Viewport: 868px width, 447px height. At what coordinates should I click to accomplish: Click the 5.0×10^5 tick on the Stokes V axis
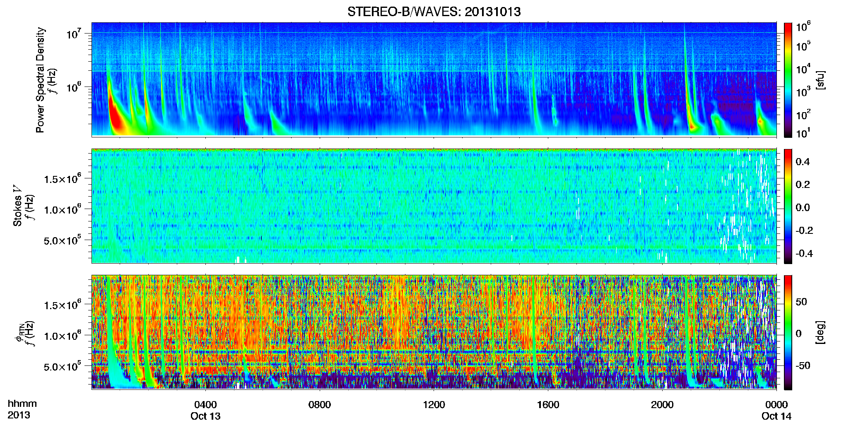click(x=62, y=240)
